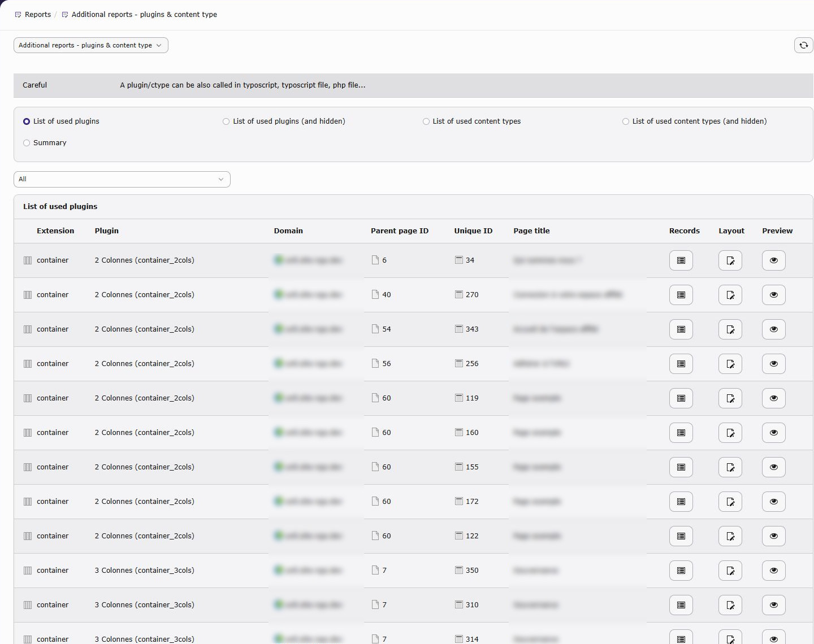Open records for Unique ID 172 row
This screenshot has width=814, height=644.
click(681, 502)
